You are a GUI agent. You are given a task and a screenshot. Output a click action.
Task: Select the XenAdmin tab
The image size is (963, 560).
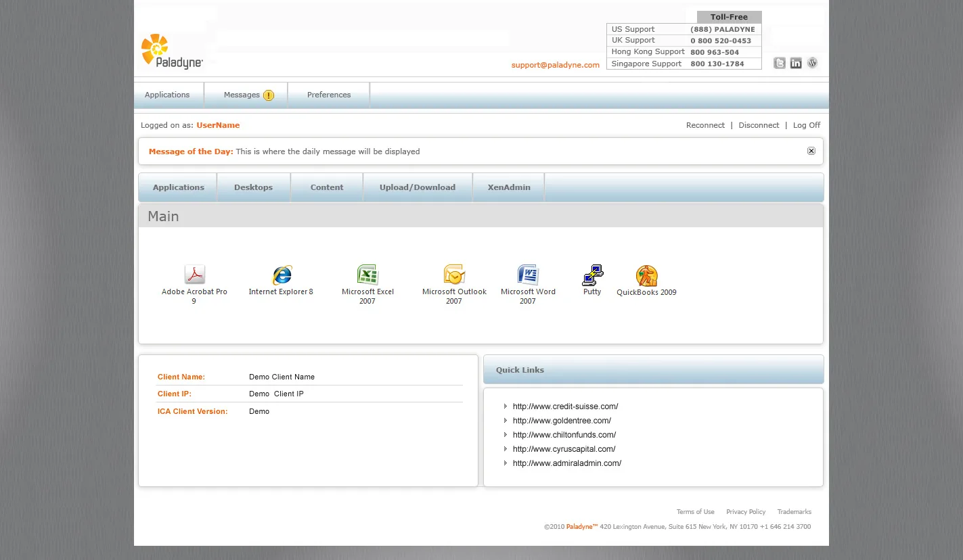coord(509,187)
